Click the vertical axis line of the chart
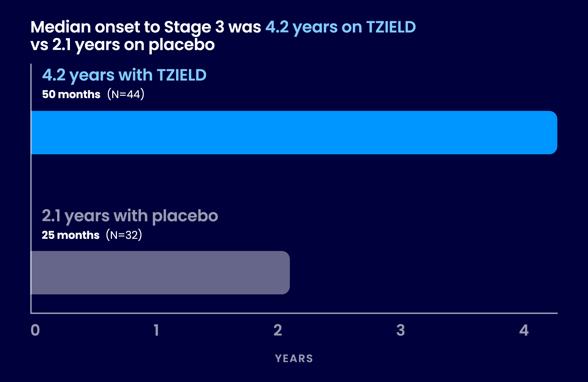Screen dimensions: 588x382 pos(31,189)
